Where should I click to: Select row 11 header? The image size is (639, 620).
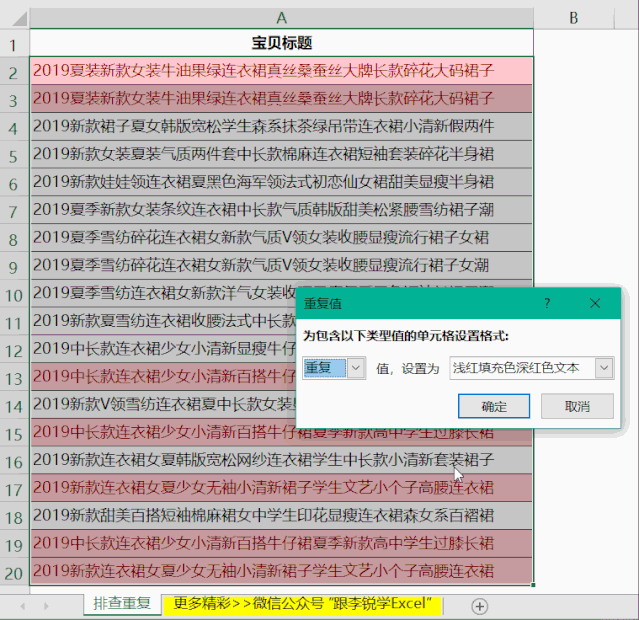click(x=14, y=323)
